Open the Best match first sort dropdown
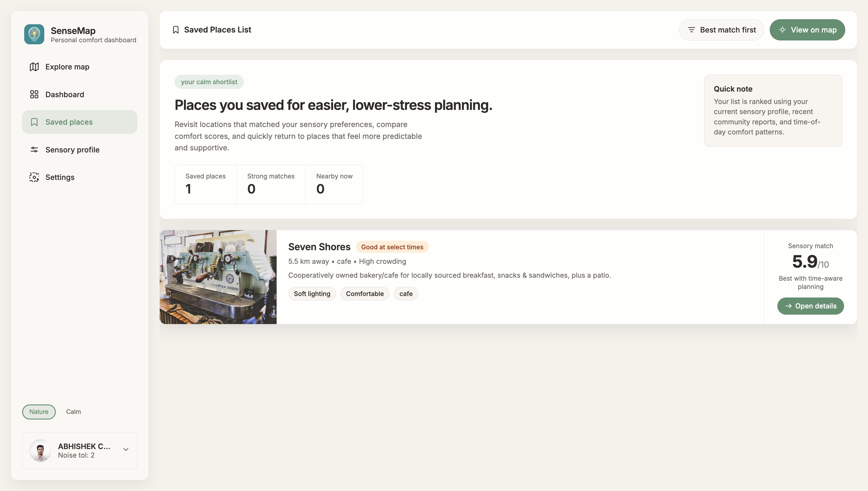Image resolution: width=868 pixels, height=491 pixels. tap(722, 30)
